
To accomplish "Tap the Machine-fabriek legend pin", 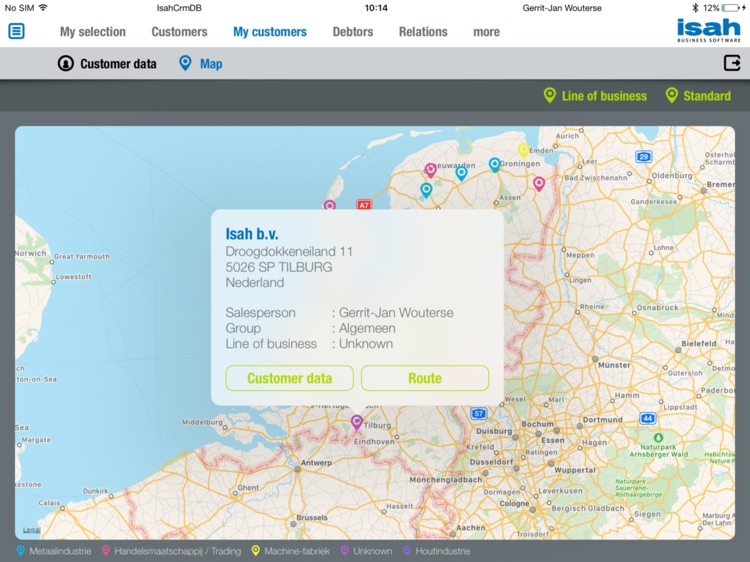I will click(256, 551).
